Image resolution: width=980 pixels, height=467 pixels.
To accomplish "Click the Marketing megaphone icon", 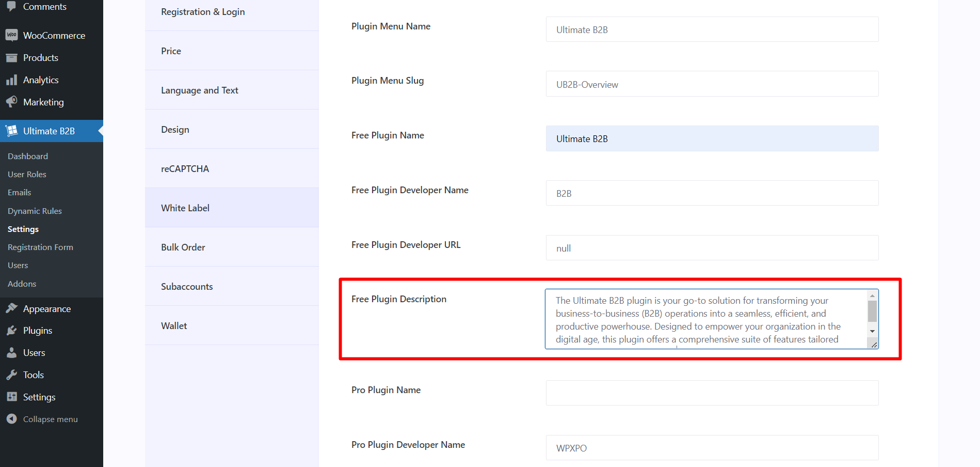I will point(11,102).
